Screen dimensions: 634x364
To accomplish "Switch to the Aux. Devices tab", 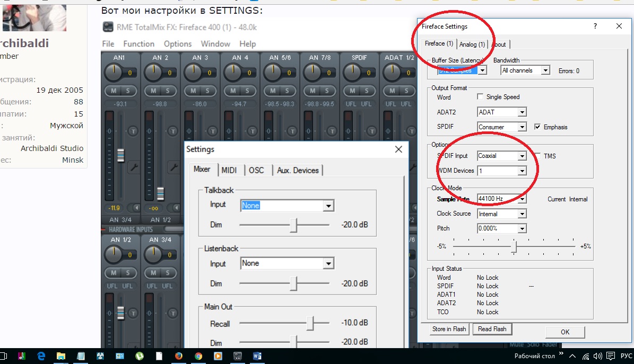I will [298, 170].
